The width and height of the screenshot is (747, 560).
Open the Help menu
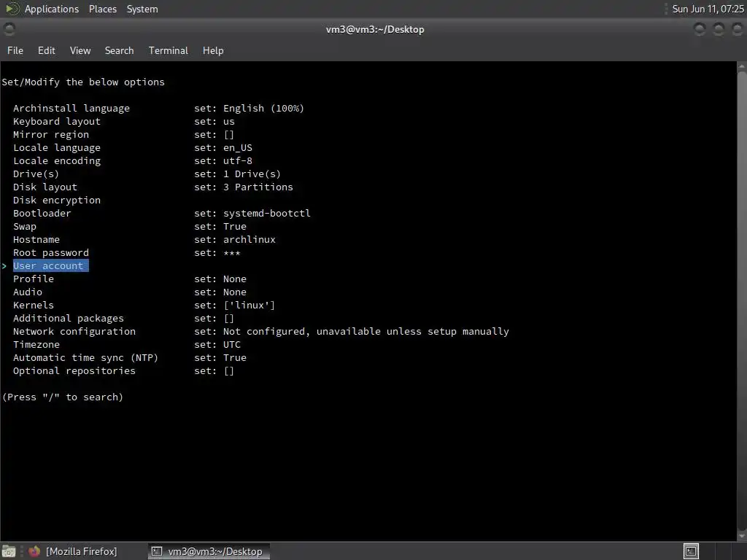pos(213,50)
